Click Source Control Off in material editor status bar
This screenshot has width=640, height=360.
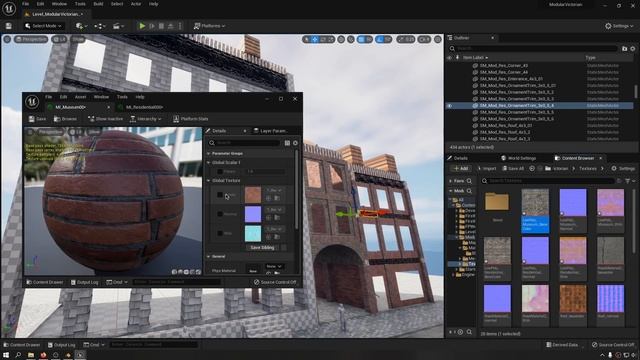275,282
